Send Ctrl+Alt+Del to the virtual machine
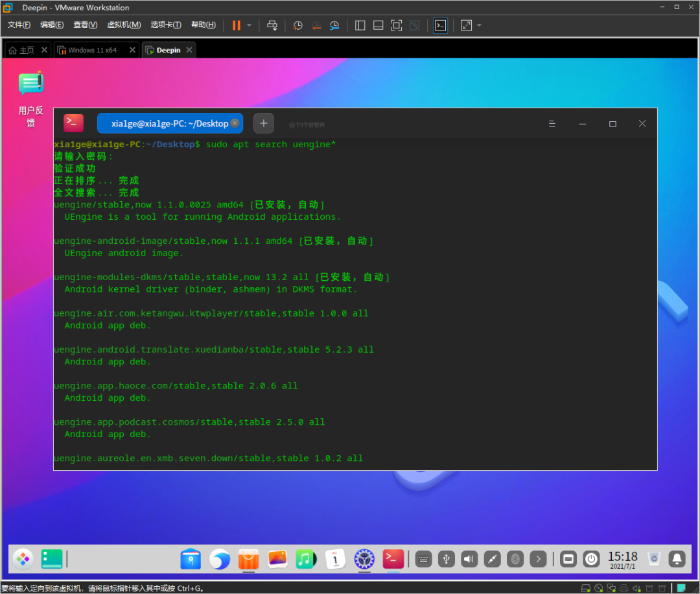The width and height of the screenshot is (700, 594). click(272, 25)
